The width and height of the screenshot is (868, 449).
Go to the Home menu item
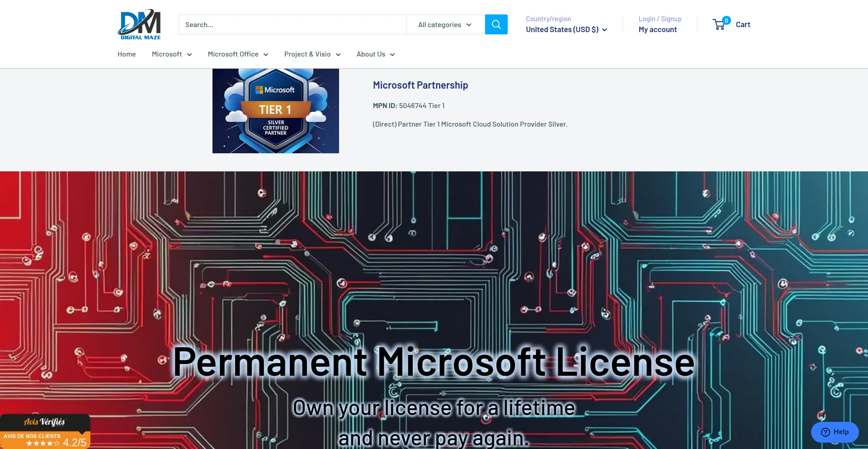pyautogui.click(x=127, y=54)
